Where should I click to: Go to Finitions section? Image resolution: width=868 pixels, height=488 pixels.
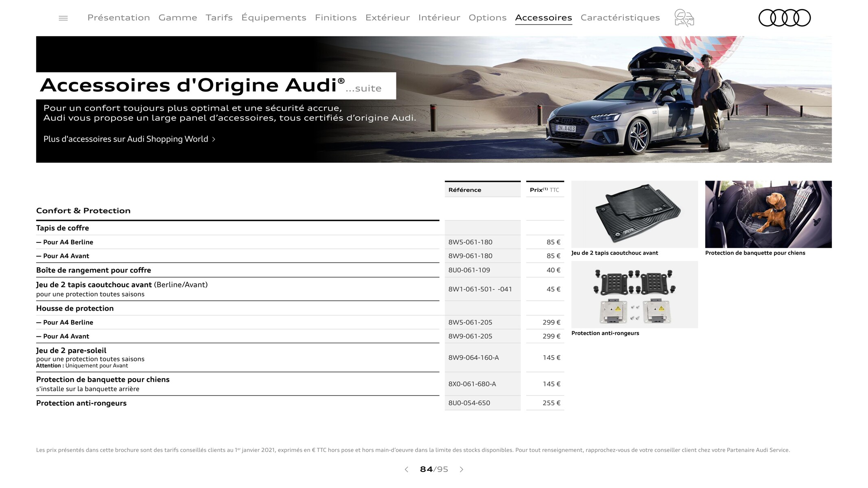(336, 17)
